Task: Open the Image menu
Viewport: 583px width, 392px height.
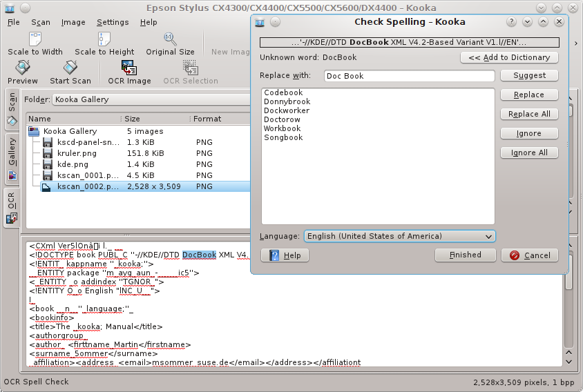Action: point(73,22)
